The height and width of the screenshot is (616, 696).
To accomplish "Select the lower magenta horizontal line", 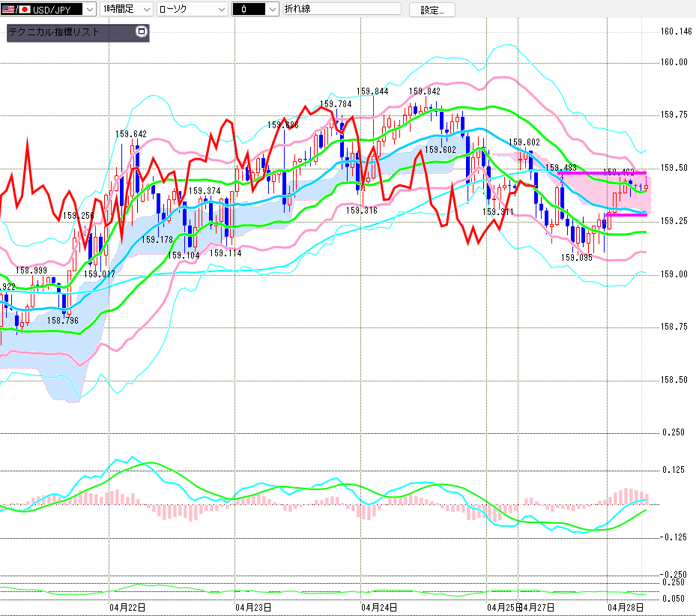I will coord(625,215).
